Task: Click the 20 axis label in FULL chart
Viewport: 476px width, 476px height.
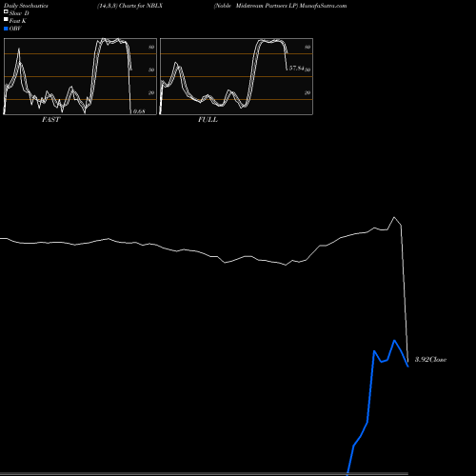Action: pyautogui.click(x=307, y=92)
